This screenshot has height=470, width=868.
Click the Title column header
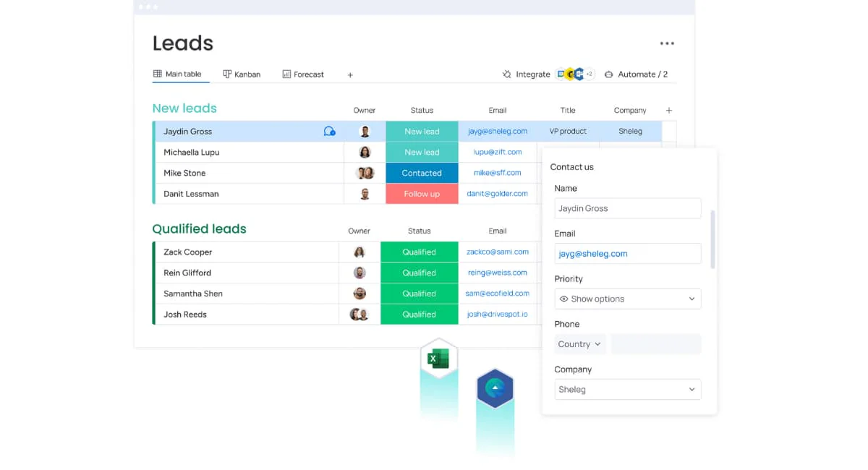(568, 111)
